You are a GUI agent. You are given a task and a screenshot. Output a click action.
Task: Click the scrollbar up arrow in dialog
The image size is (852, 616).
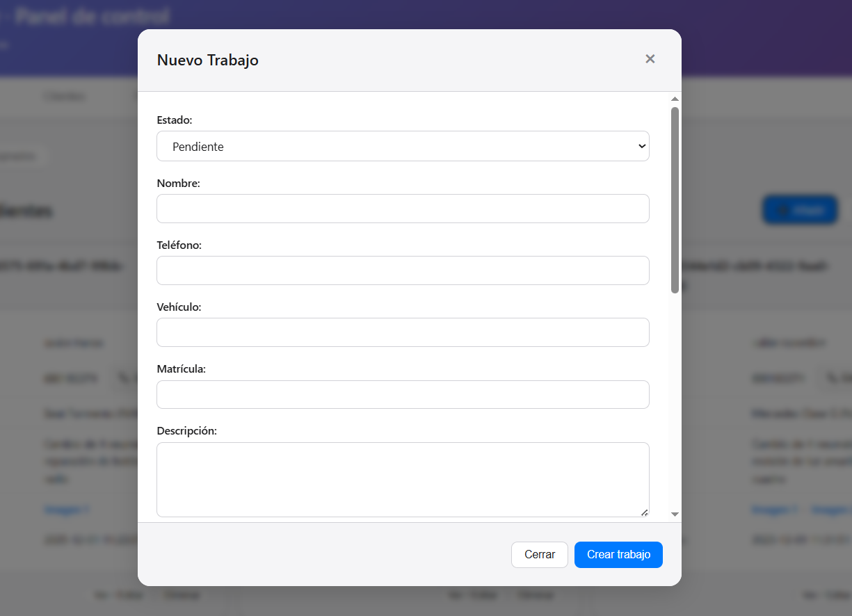[675, 99]
